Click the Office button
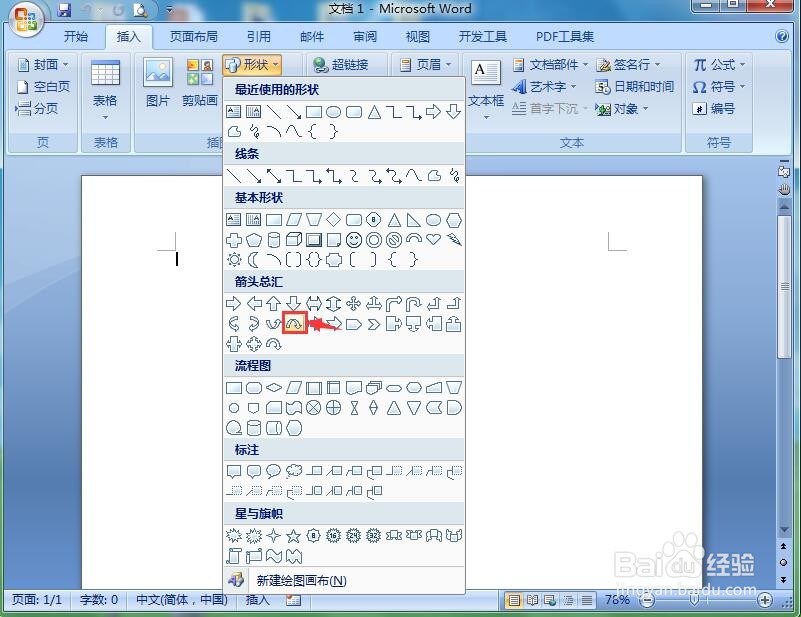 click(x=25, y=20)
